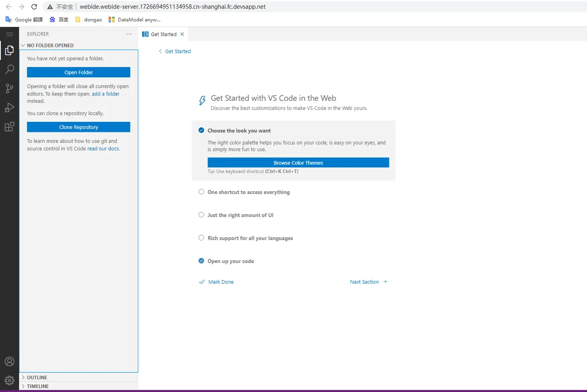Select 'Rich support for all your languages' step circle

tap(201, 238)
